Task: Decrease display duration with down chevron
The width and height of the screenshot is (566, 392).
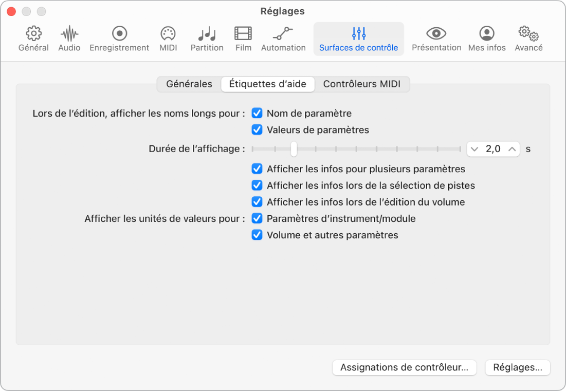Action: 474,149
